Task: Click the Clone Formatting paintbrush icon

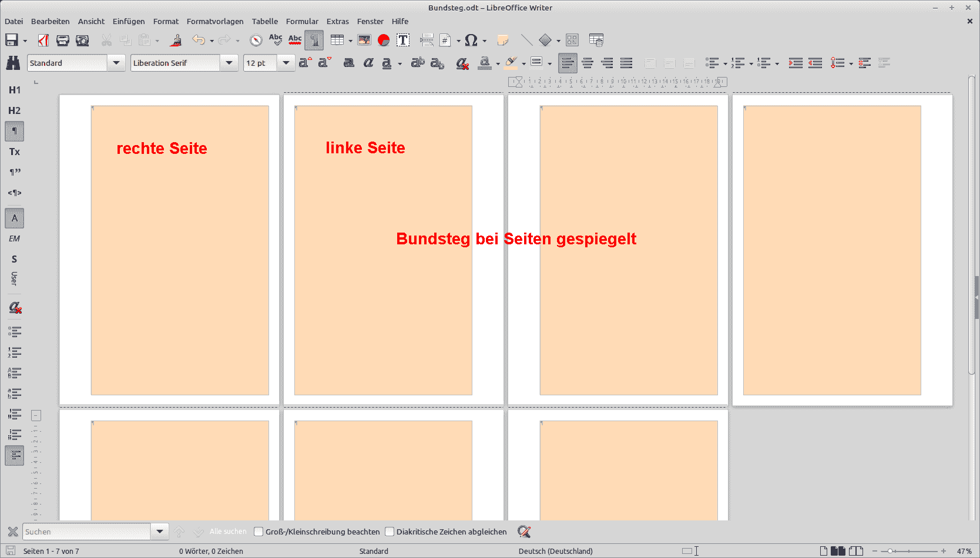Action: coord(176,40)
